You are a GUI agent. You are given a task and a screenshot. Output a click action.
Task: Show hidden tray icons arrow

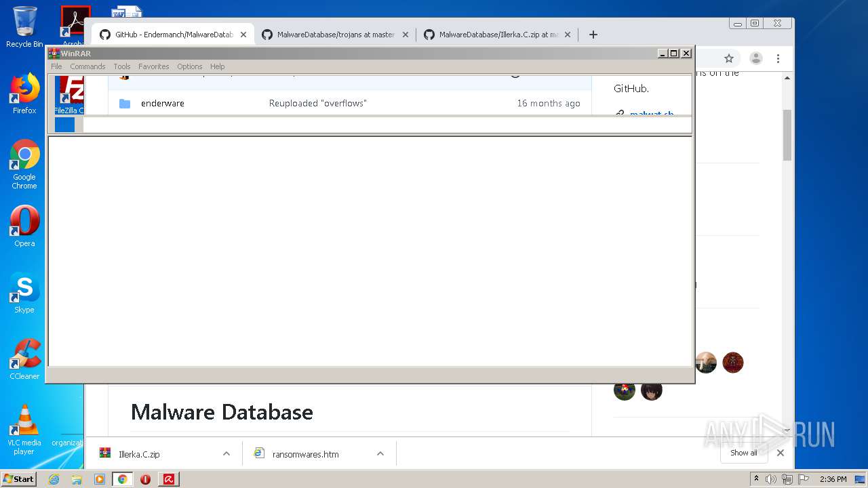(x=756, y=479)
